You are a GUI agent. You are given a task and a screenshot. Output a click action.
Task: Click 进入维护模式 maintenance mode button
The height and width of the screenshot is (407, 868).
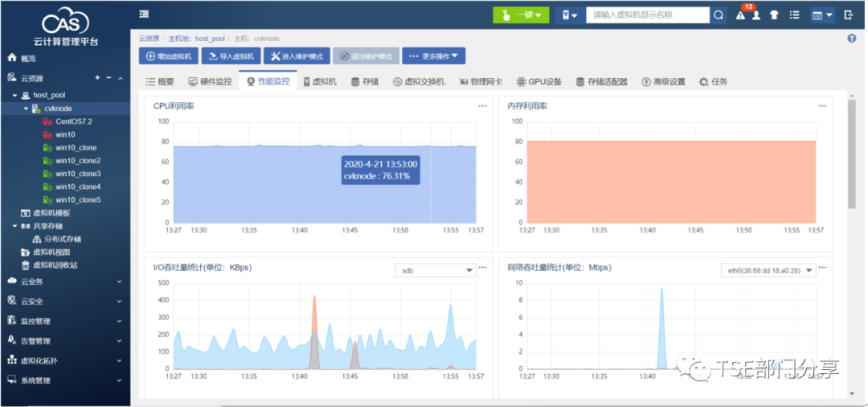[297, 56]
